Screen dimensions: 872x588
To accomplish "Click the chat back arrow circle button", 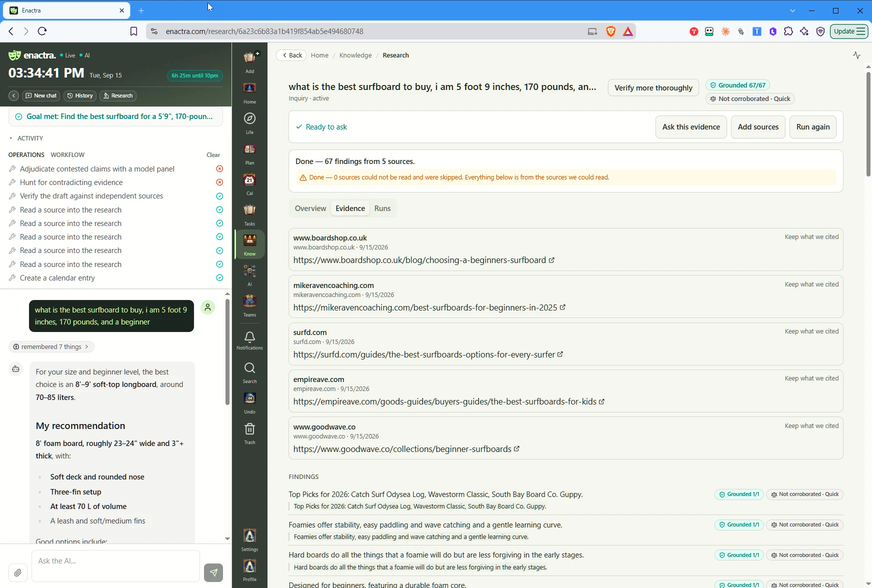I will coord(14,95).
